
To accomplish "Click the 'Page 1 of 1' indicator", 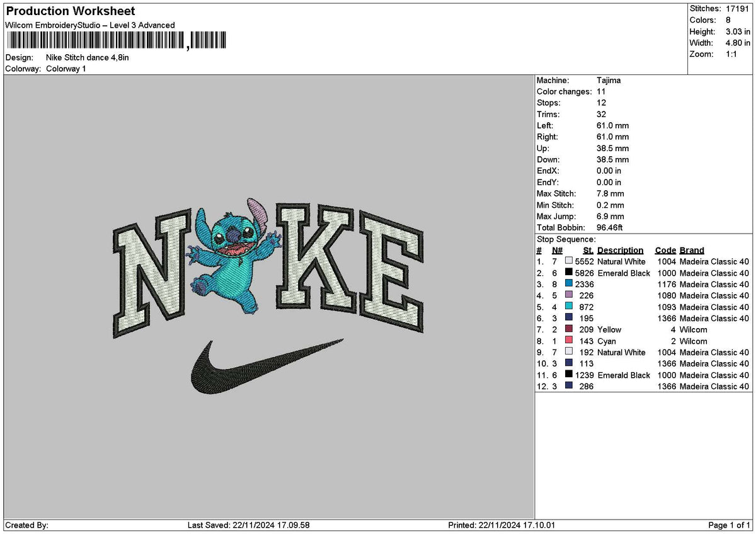I will [x=730, y=525].
